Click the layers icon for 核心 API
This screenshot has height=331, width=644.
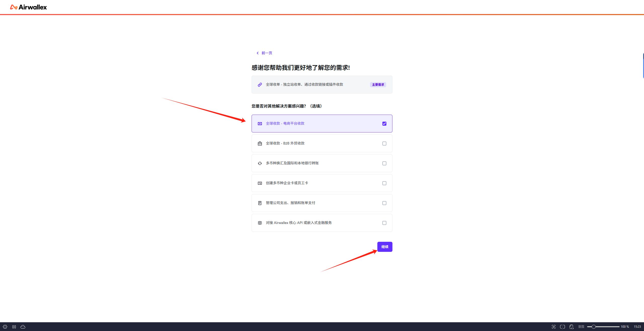point(260,223)
